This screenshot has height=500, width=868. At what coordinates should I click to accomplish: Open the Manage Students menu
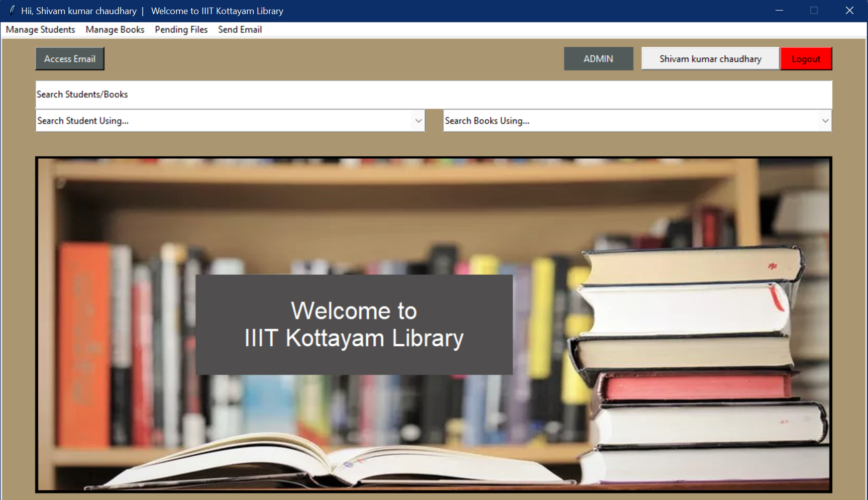coord(40,30)
